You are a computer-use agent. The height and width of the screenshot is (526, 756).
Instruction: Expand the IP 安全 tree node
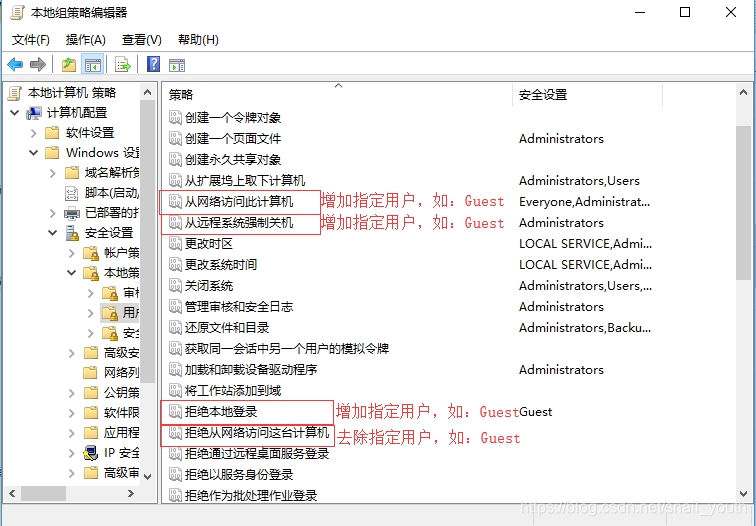click(72, 453)
